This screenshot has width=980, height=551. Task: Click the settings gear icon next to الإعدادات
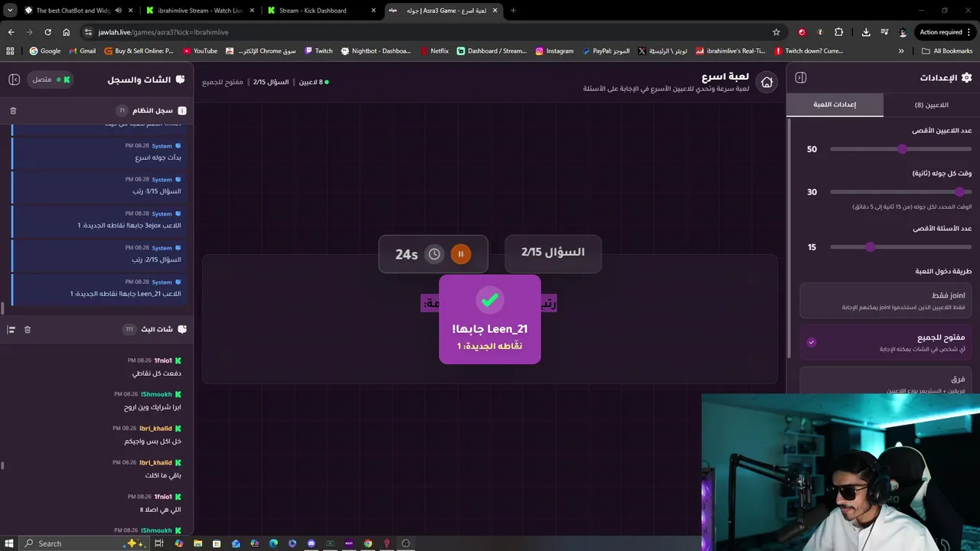click(966, 77)
